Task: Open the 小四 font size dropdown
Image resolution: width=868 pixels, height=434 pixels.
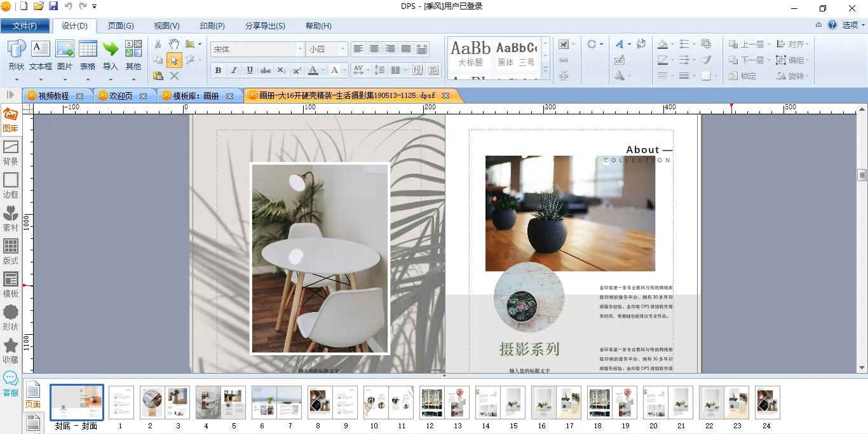Action: tap(342, 49)
